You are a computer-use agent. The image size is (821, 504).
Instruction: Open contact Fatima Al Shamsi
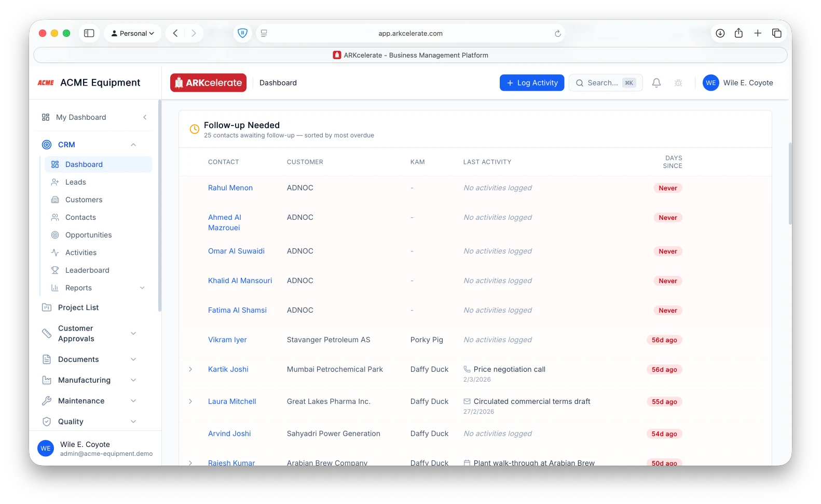237,310
